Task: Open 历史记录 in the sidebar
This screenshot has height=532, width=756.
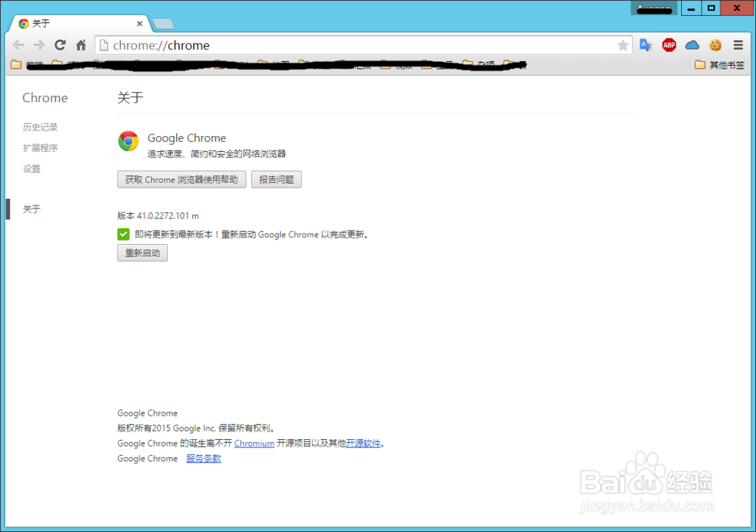Action: (40, 127)
